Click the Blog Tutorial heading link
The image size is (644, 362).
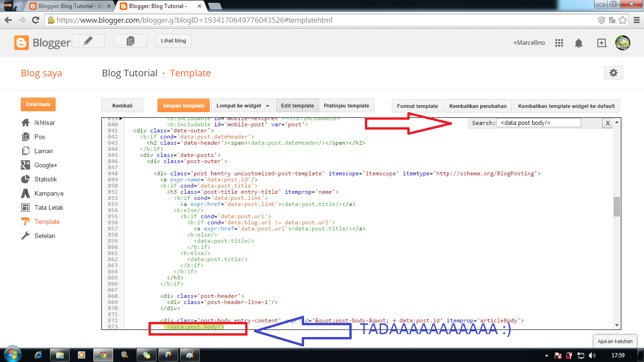[x=130, y=73]
